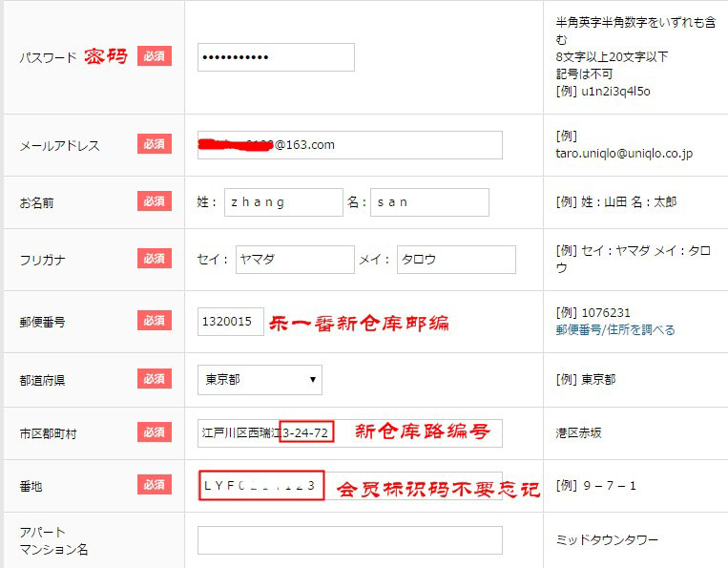Click the 必須 badge beside 市区郡町村

coord(155,432)
